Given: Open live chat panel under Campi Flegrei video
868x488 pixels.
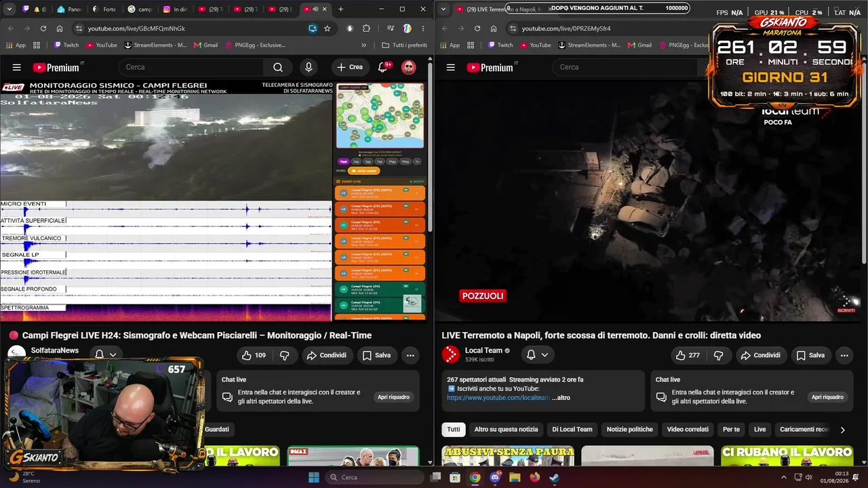Looking at the screenshot, I should point(393,397).
